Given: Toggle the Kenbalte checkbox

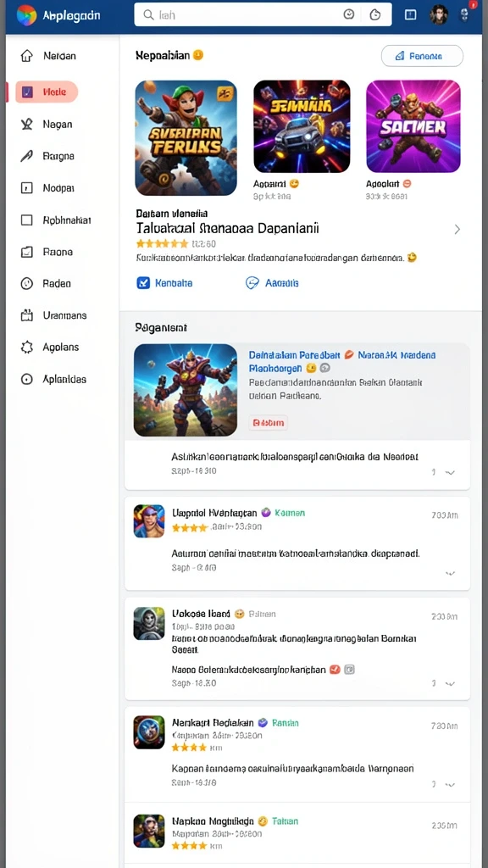Looking at the screenshot, I should point(142,283).
